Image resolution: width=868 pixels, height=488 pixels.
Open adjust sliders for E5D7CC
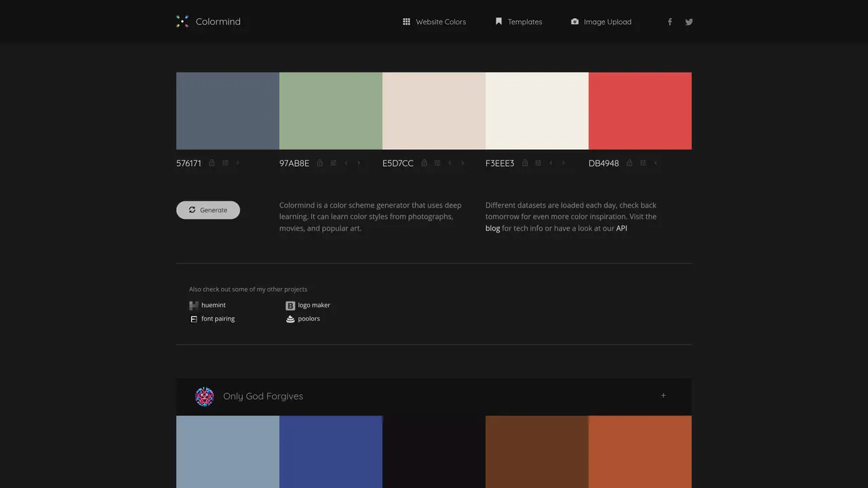(437, 163)
